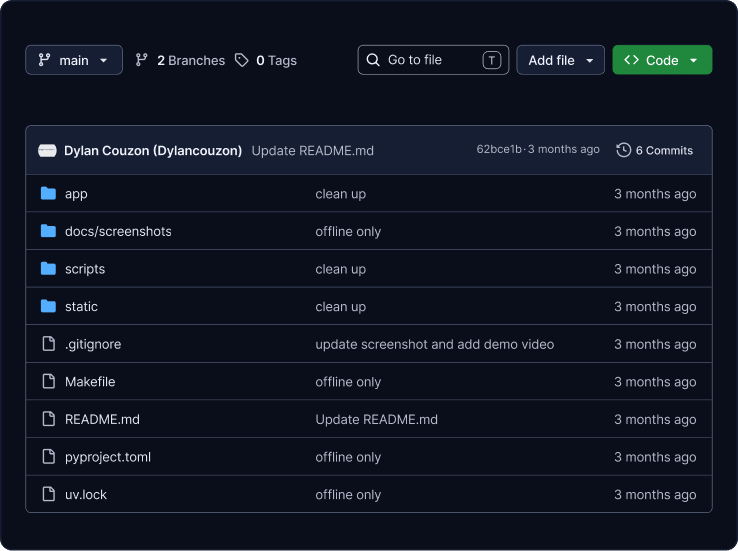The width and height of the screenshot is (738, 551).
Task: Open the pyproject.toml file
Action: click(108, 457)
